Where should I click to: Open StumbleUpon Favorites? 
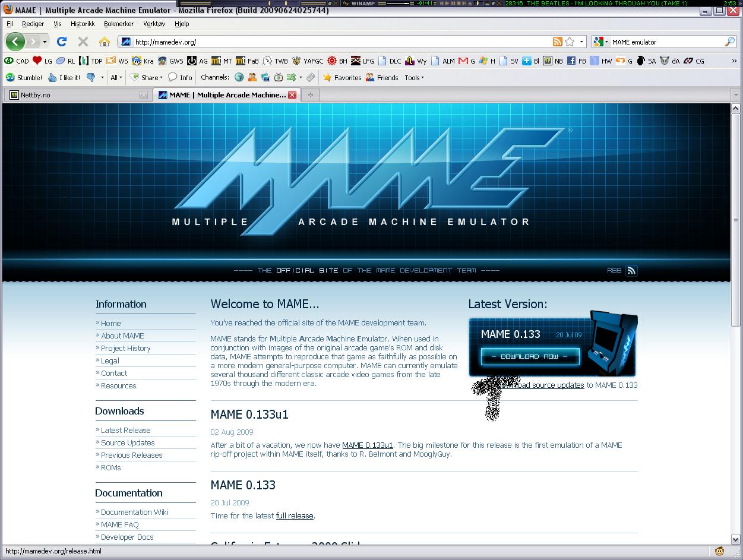click(x=342, y=77)
